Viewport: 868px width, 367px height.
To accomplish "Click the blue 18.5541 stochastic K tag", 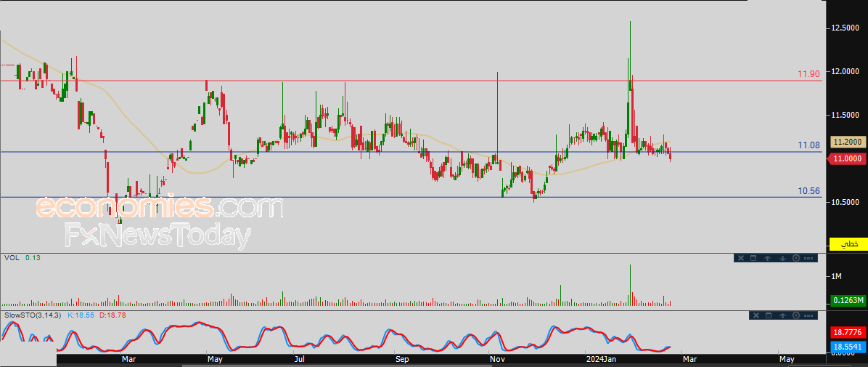I will coord(847,347).
